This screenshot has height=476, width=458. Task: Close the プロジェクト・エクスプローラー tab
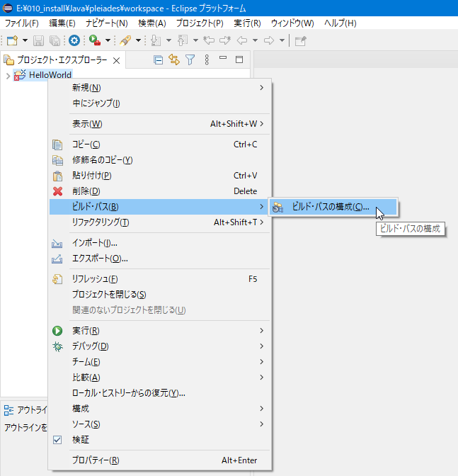point(117,61)
